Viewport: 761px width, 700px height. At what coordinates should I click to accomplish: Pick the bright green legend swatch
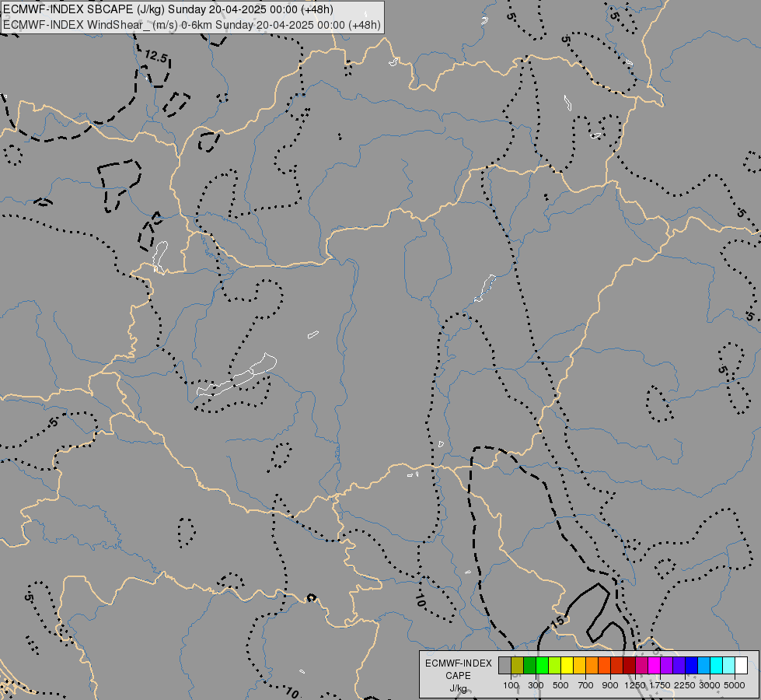pos(542,665)
